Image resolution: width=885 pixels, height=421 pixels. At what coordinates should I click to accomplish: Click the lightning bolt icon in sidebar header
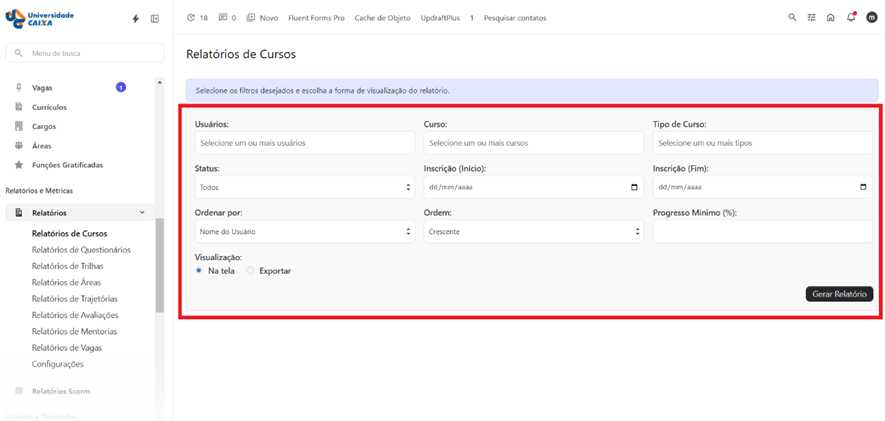pos(136,19)
